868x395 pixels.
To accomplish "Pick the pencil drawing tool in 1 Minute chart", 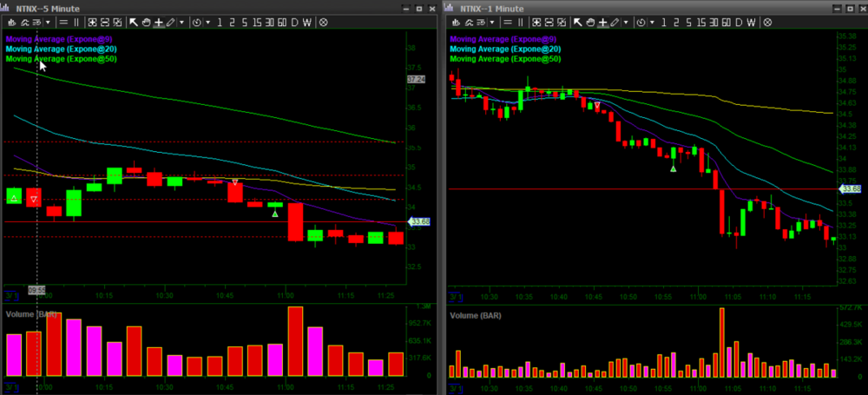I will click(615, 22).
